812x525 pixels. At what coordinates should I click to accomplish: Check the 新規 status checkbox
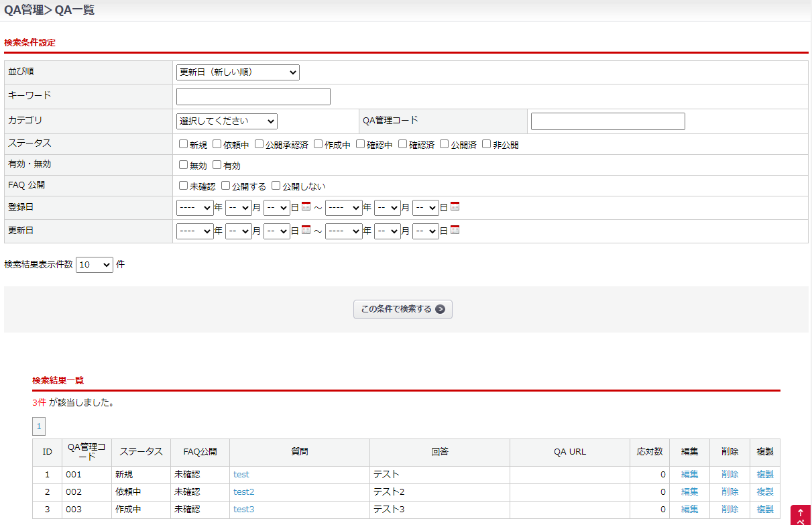tap(183, 144)
